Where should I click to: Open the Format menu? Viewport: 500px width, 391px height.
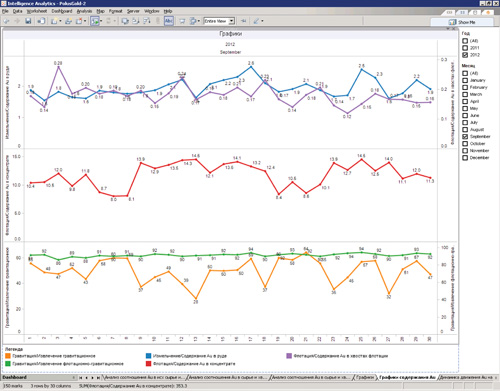[116, 11]
